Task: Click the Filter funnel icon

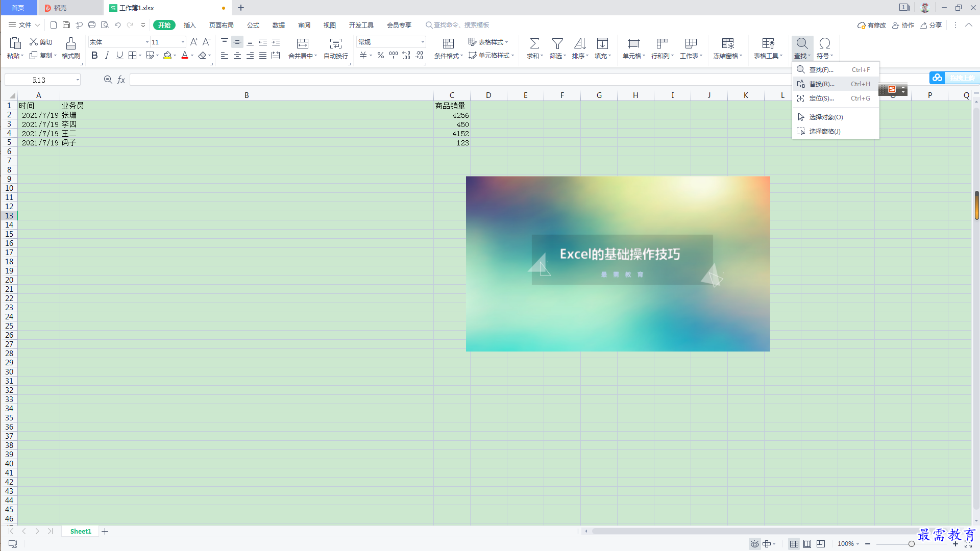Action: [x=557, y=44]
